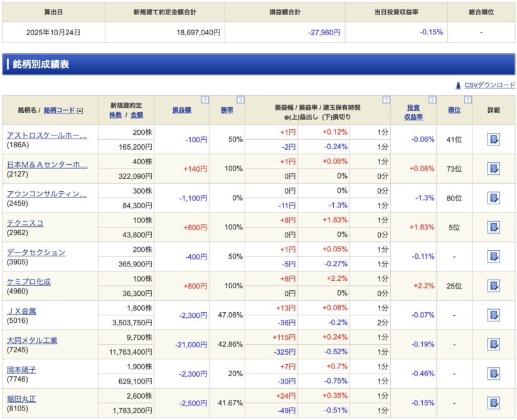Toggle sort order icon beside 銘柄コード

[80, 110]
